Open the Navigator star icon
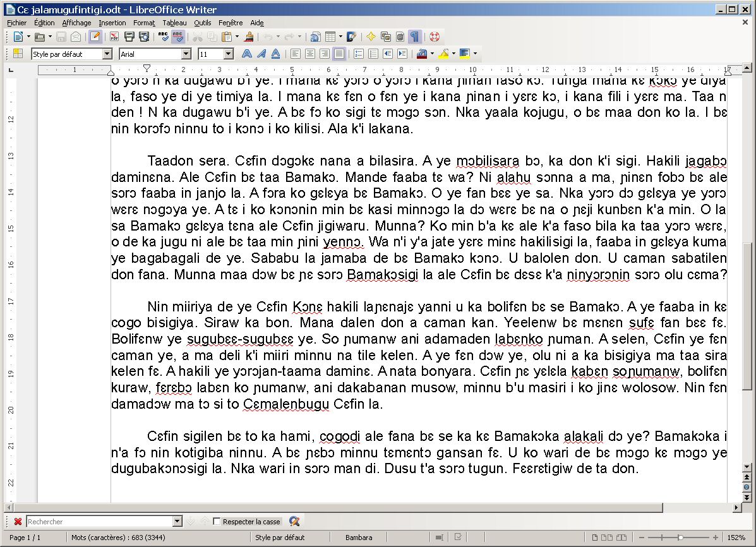The width and height of the screenshot is (756, 547). 371,37
